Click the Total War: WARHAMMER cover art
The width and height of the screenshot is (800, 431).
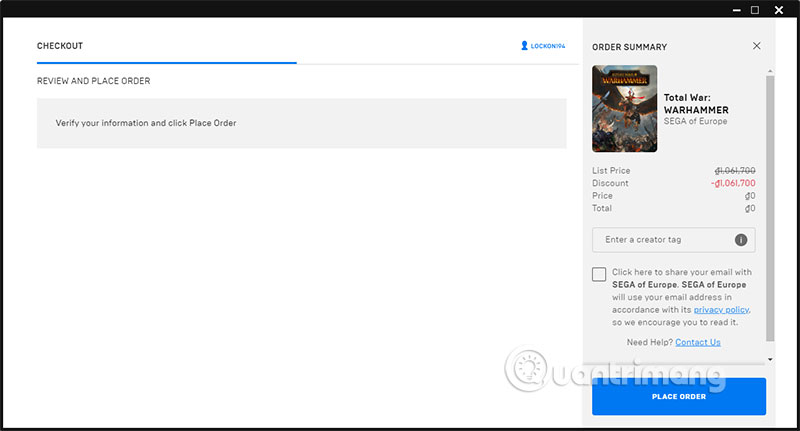tap(625, 108)
